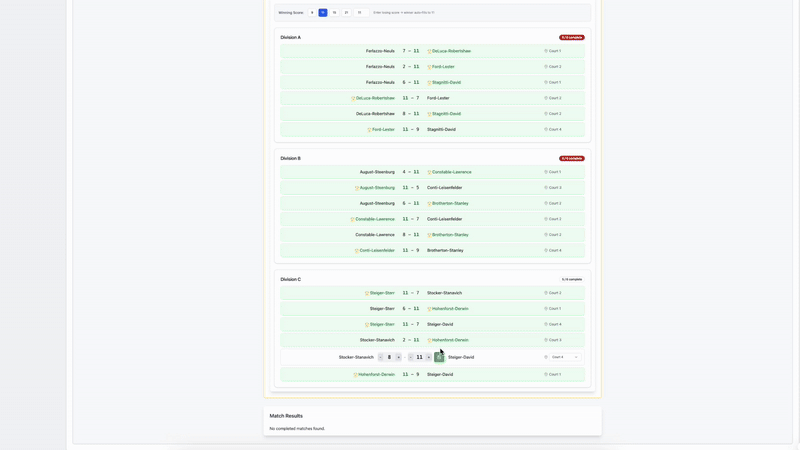Click Division C '5/6 complete' badge
This screenshot has width=800, height=450.
click(571, 280)
